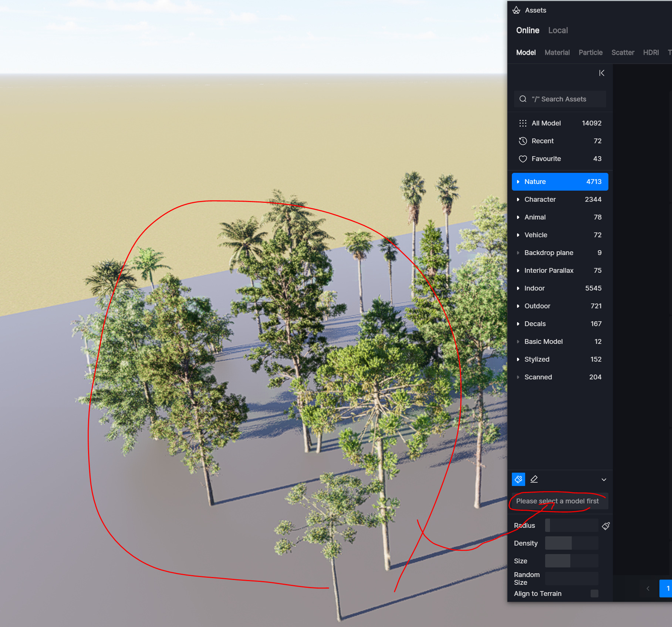Image resolution: width=672 pixels, height=627 pixels.
Task: Go to previous results page
Action: [x=648, y=588]
